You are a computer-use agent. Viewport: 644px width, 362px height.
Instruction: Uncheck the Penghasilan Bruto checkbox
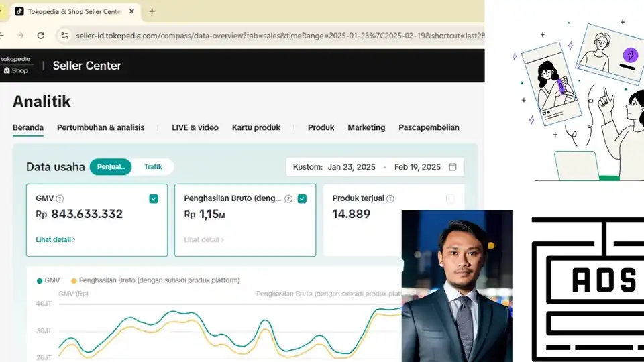(x=302, y=199)
